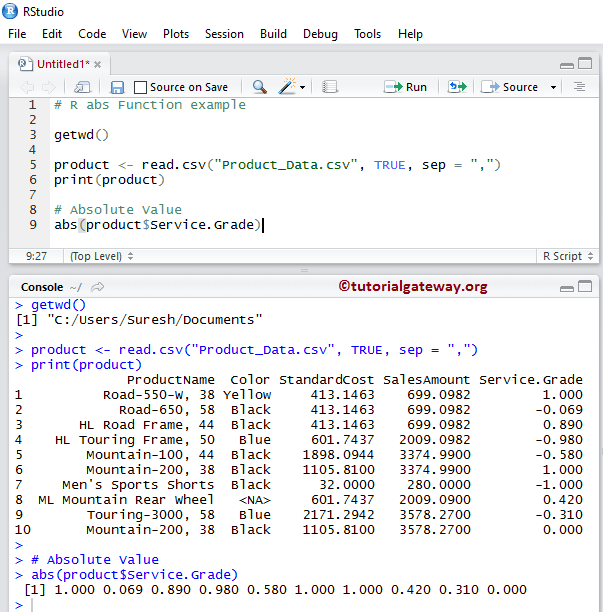Screen dimensions: 603x612
Task: Show document outline icon
Action: [579, 87]
